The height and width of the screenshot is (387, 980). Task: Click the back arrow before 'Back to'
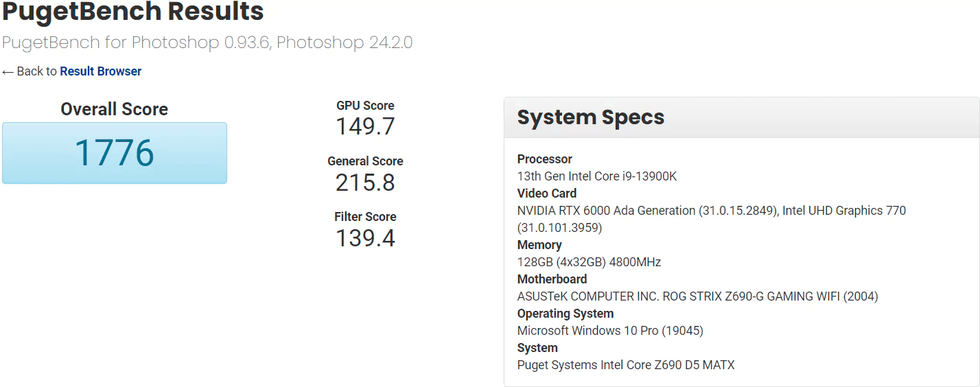8,72
